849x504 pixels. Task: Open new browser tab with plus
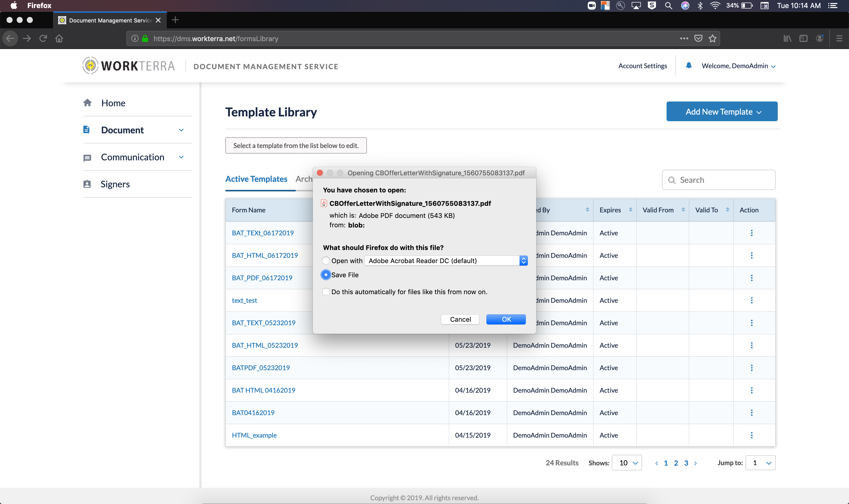pos(175,20)
